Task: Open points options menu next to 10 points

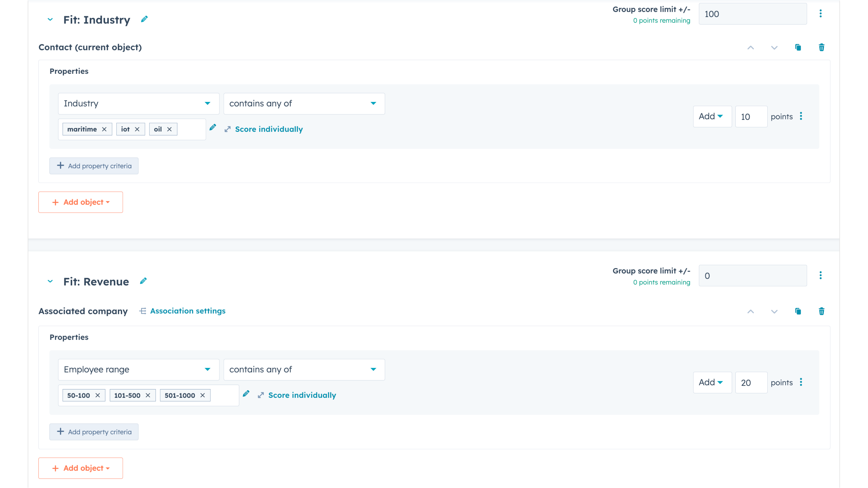Action: pos(802,116)
